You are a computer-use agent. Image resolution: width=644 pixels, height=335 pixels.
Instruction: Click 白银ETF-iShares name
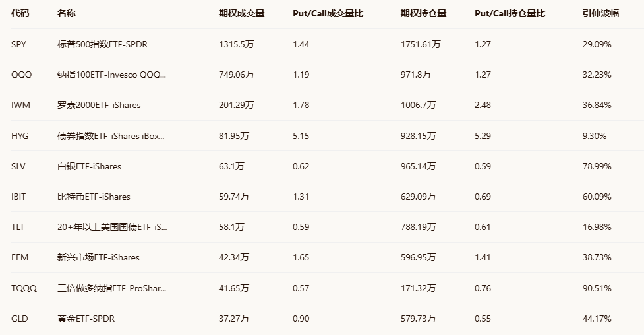pos(89,166)
